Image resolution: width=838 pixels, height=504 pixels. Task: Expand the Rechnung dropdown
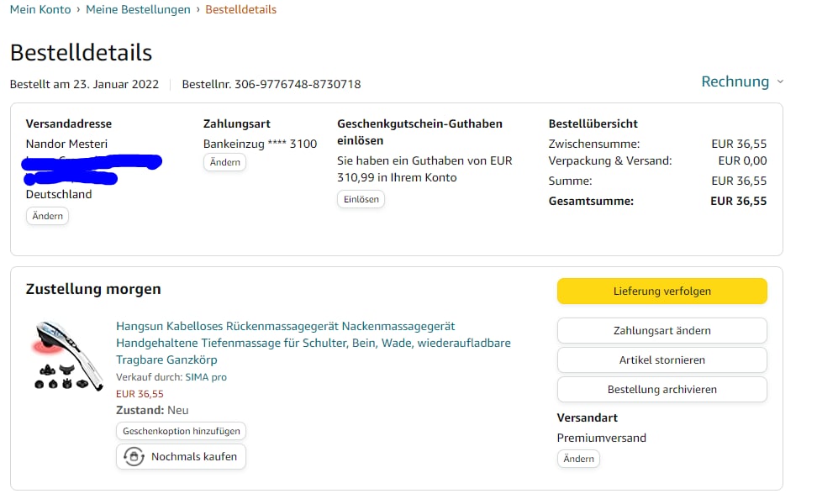(x=735, y=81)
